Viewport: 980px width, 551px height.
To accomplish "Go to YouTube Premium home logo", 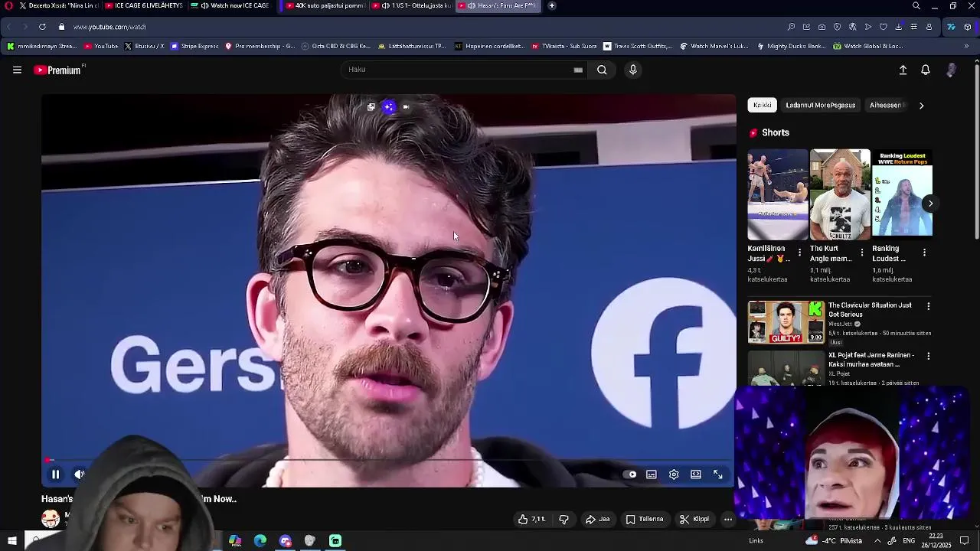I will [58, 70].
